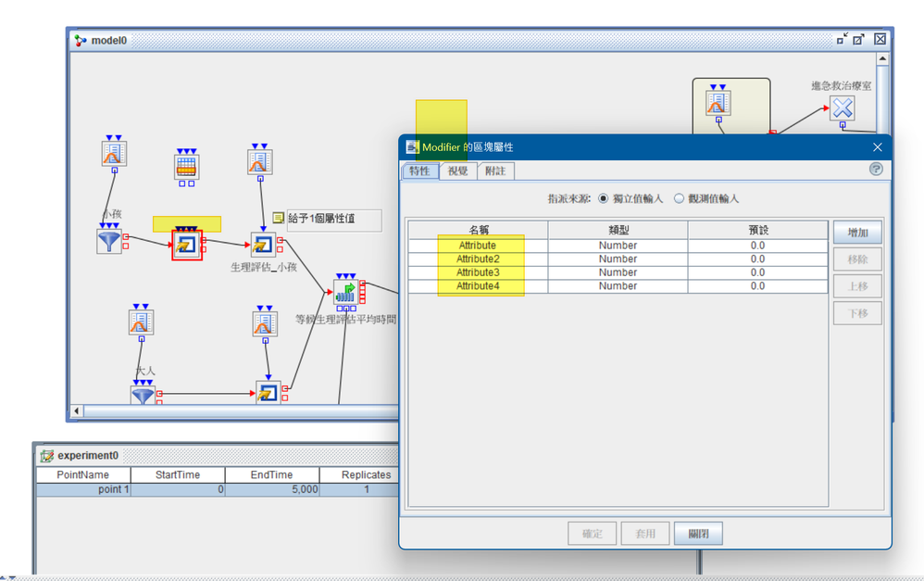Switch to the 附註 tab

click(495, 171)
